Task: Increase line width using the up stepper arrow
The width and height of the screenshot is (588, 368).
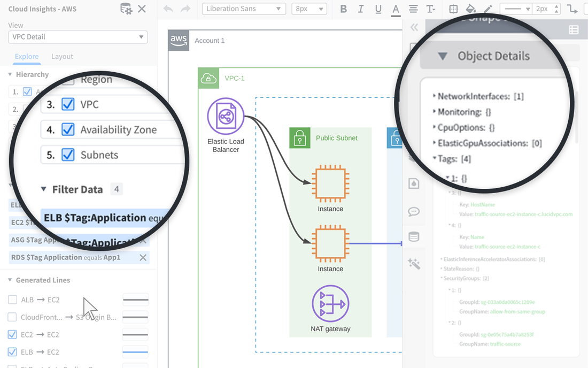Action: pos(556,6)
